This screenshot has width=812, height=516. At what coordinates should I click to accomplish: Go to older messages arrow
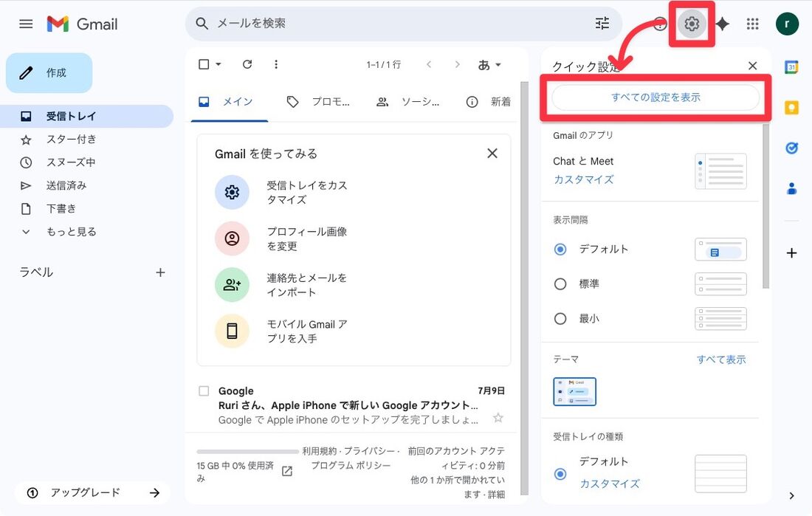(x=457, y=64)
